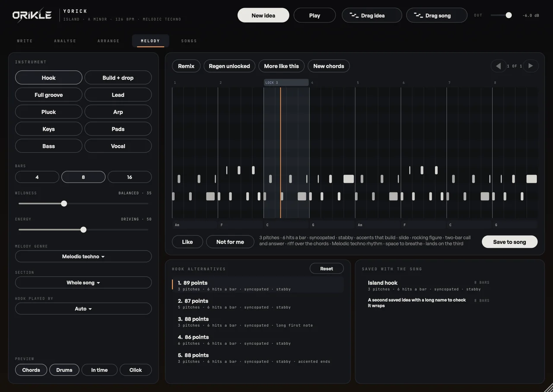
Task: Click Regen unlocked button
Action: [x=229, y=66]
